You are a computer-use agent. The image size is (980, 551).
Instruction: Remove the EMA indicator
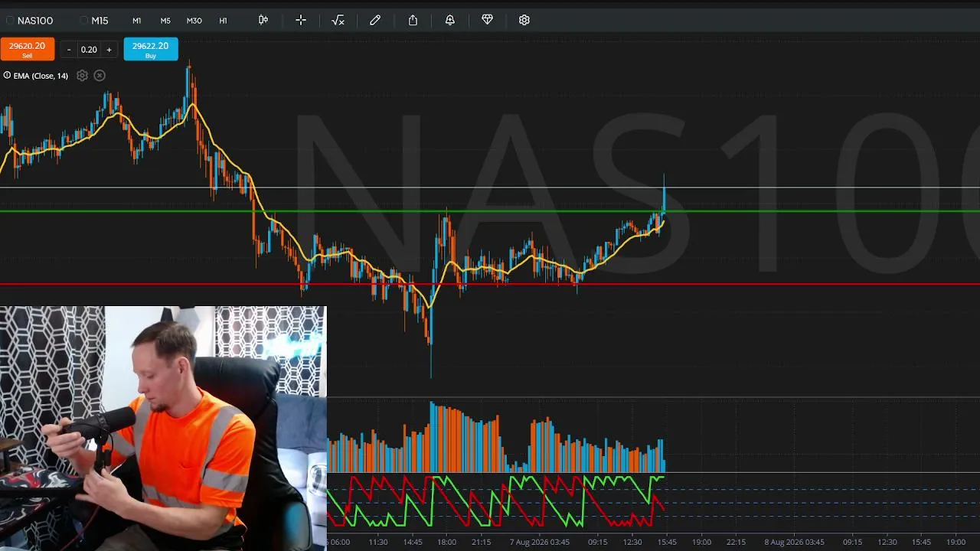100,76
